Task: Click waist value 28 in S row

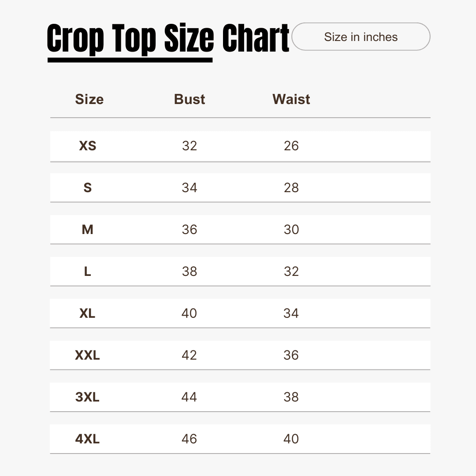Action: (x=291, y=188)
